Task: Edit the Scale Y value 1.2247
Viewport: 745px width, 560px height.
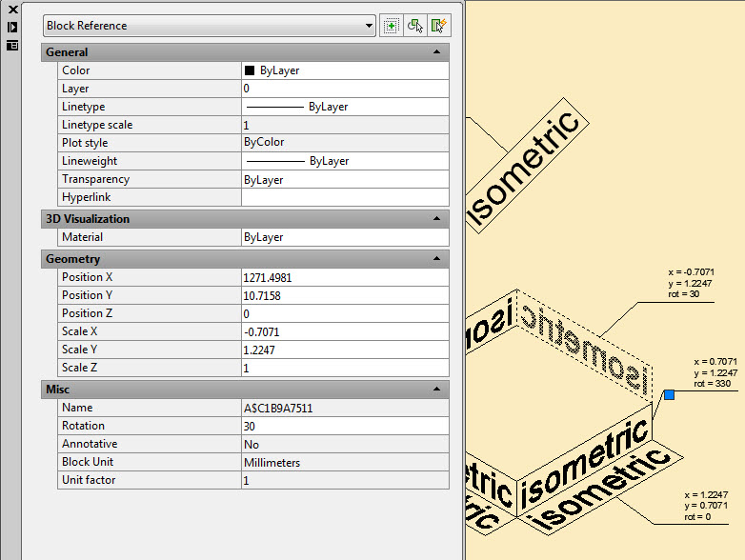Action: (x=345, y=350)
